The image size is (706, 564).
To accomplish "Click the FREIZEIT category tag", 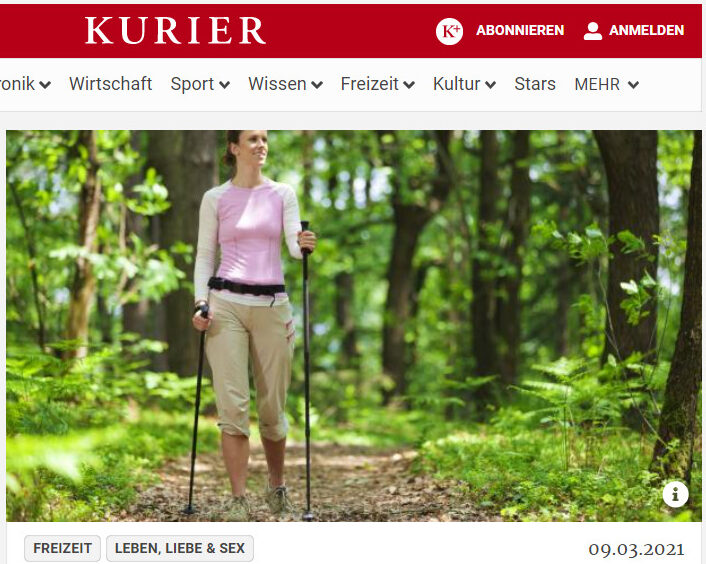I will click(63, 548).
